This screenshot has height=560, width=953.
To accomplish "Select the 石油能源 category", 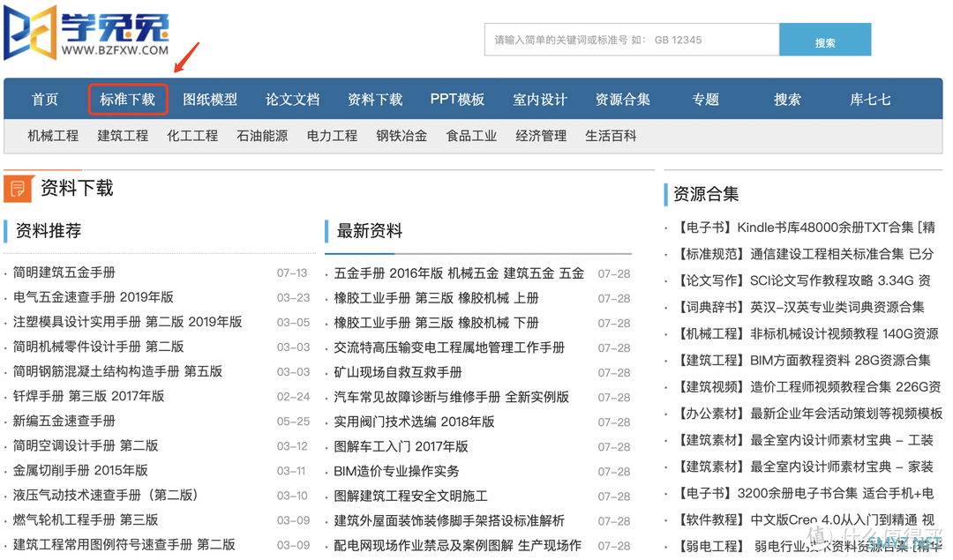I will coord(262,136).
